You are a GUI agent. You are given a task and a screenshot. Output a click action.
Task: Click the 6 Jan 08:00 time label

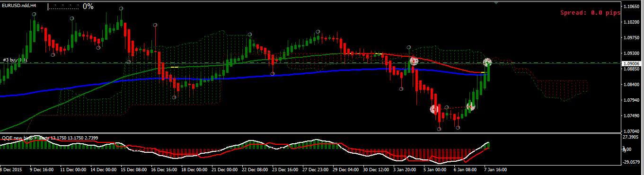coord(466,169)
